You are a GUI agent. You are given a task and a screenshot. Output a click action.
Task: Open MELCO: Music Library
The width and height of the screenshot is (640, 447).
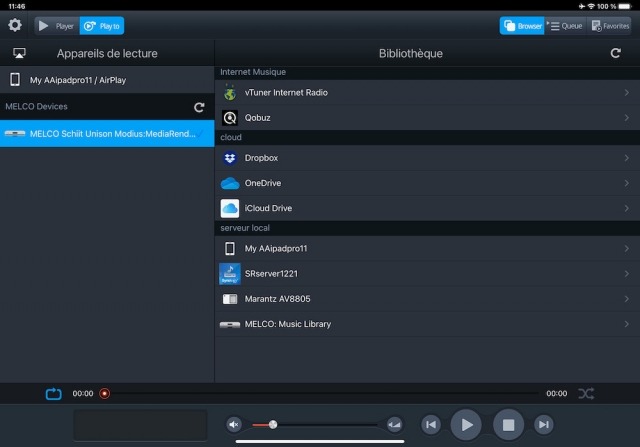[x=427, y=324]
